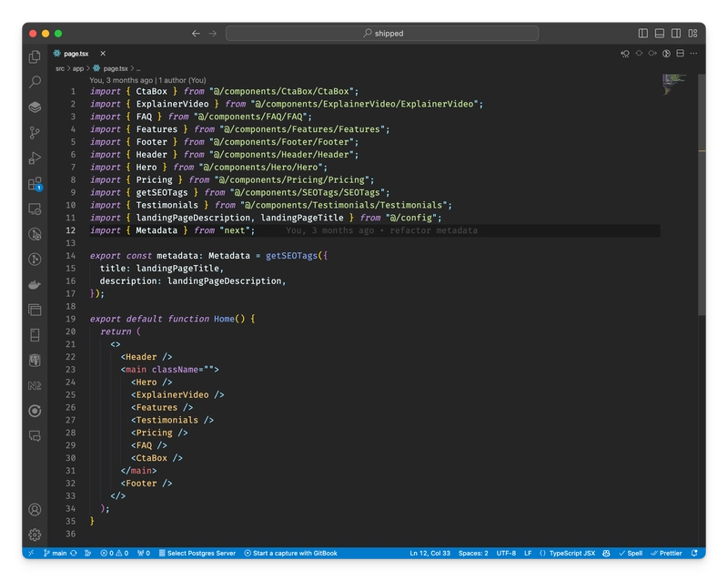Click Start a capture with GitBook
This screenshot has width=728, height=581.
click(290, 553)
